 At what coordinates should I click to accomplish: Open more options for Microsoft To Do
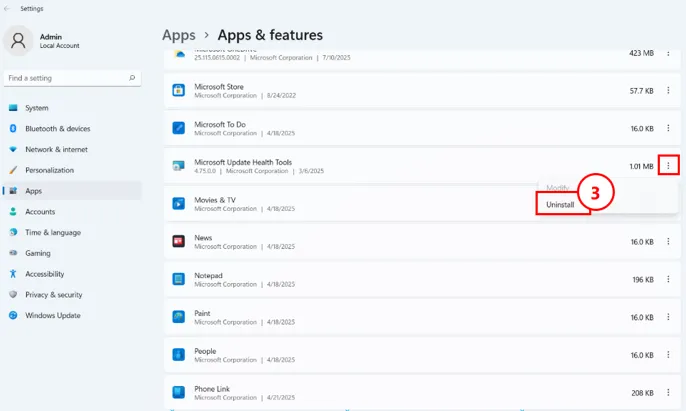(668, 128)
